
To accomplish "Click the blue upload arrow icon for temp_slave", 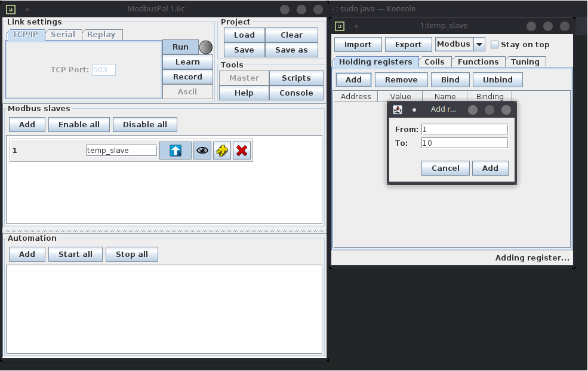I will 175,151.
